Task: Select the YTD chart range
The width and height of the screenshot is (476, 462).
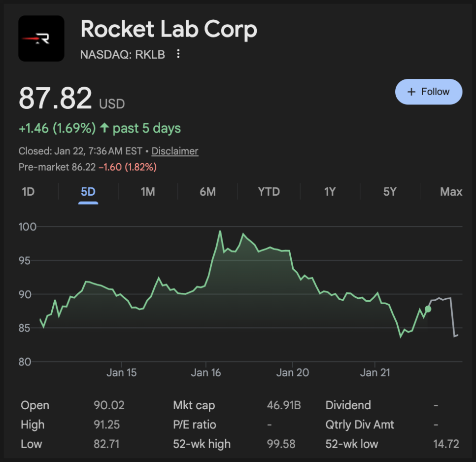Action: [269, 192]
